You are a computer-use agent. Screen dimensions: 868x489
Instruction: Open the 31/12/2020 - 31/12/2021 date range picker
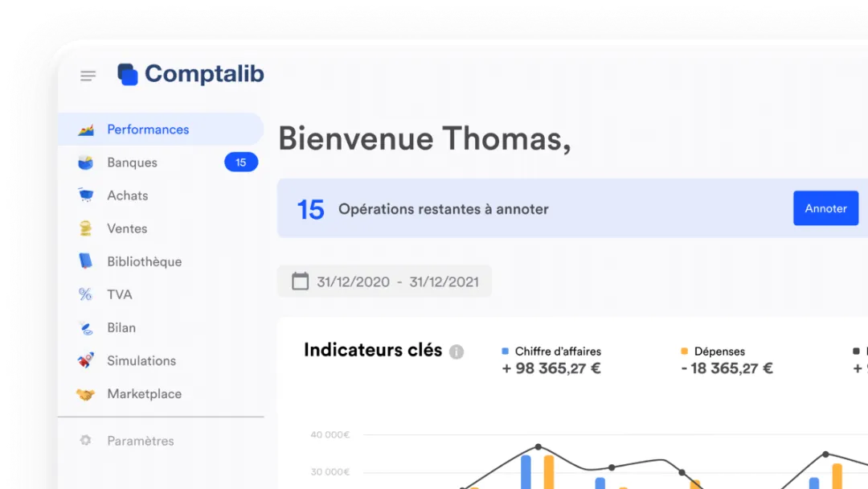point(384,281)
